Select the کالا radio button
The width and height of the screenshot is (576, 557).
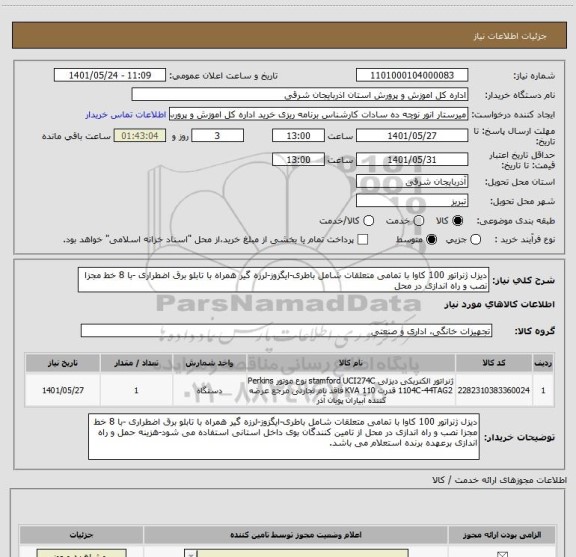click(x=458, y=221)
